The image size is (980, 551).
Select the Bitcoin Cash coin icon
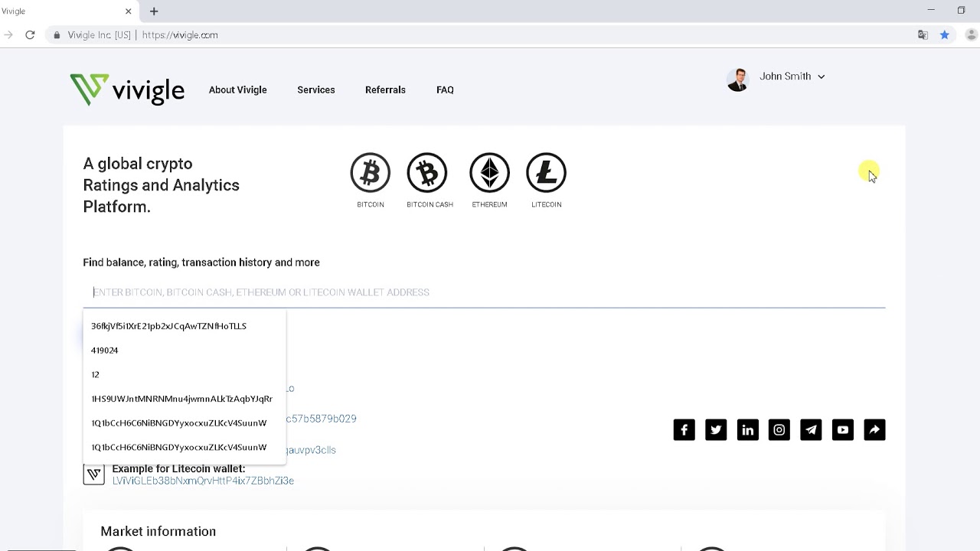coord(427,173)
